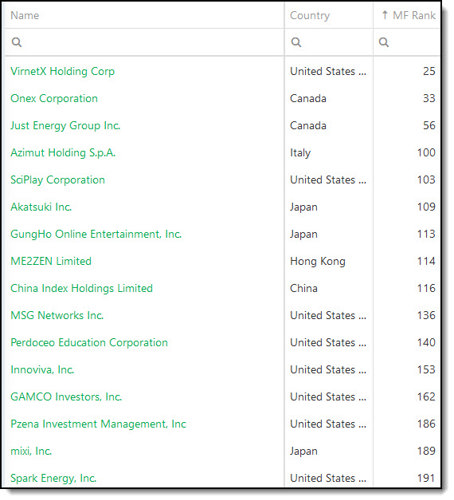Image resolution: width=454 pixels, height=500 pixels.
Task: Open the SciPlay Corporation link
Action: (x=58, y=180)
